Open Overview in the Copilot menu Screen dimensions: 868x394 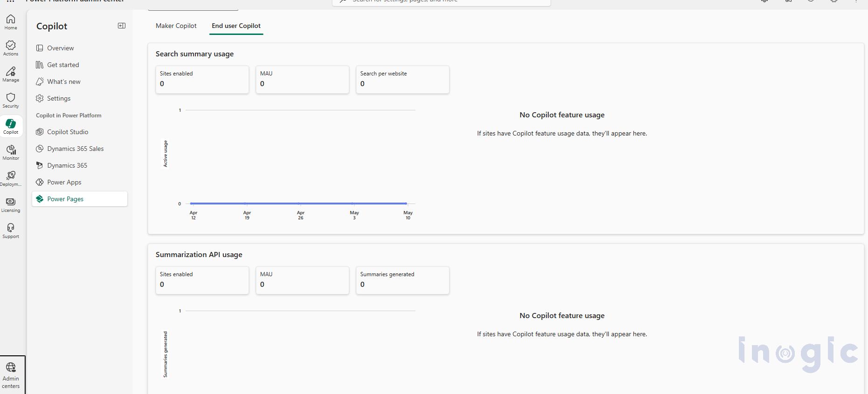pyautogui.click(x=80, y=48)
